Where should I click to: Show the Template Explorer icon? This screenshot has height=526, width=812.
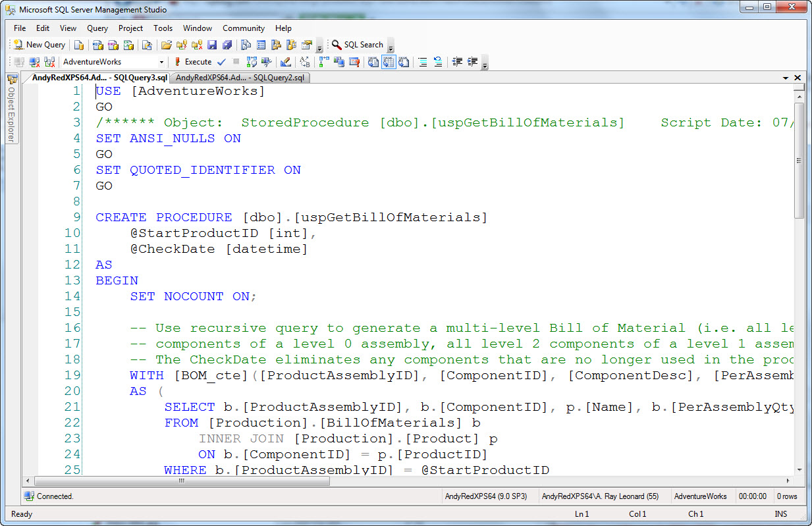pyautogui.click(x=292, y=45)
